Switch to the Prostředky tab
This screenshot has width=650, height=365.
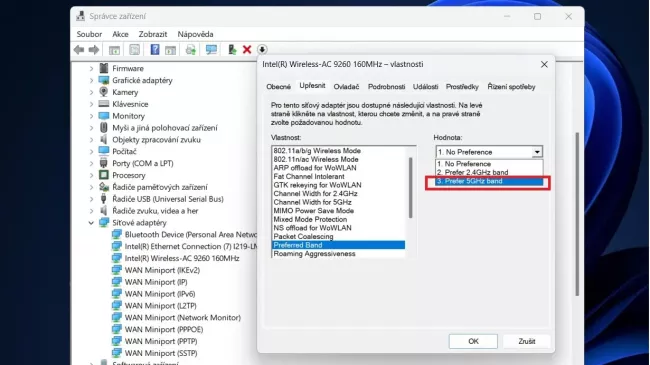462,87
